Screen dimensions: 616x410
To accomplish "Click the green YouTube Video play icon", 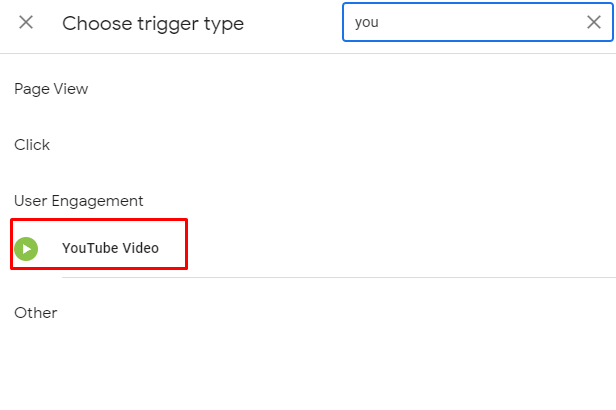I will coord(26,249).
